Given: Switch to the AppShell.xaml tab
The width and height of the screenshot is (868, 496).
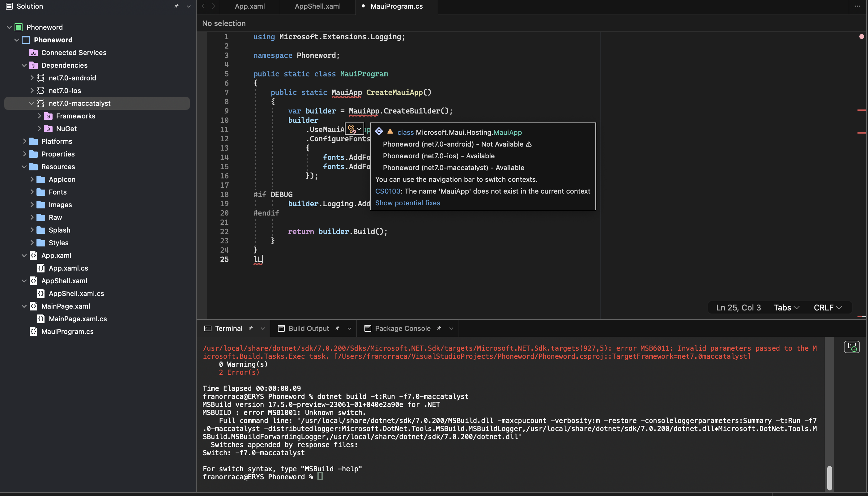Looking at the screenshot, I should coord(317,6).
